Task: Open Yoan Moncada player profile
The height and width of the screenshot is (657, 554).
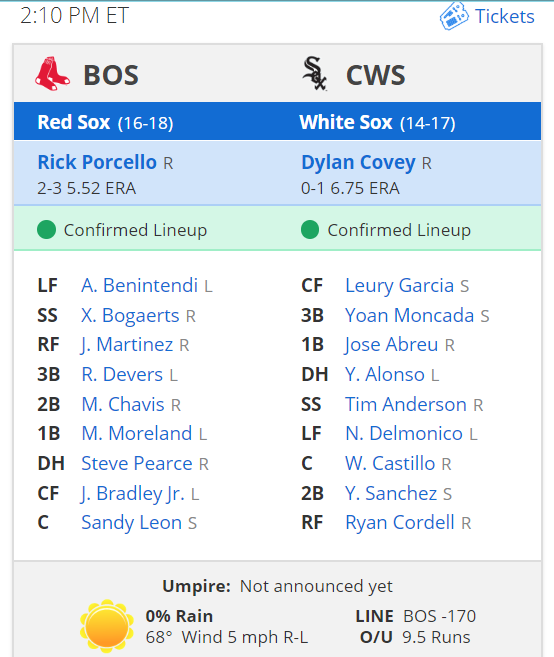Action: pos(409,316)
